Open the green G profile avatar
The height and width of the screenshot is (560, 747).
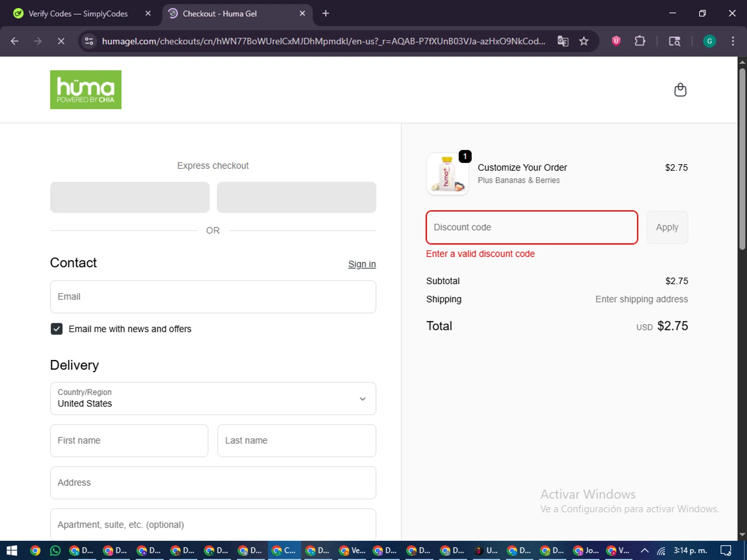709,41
